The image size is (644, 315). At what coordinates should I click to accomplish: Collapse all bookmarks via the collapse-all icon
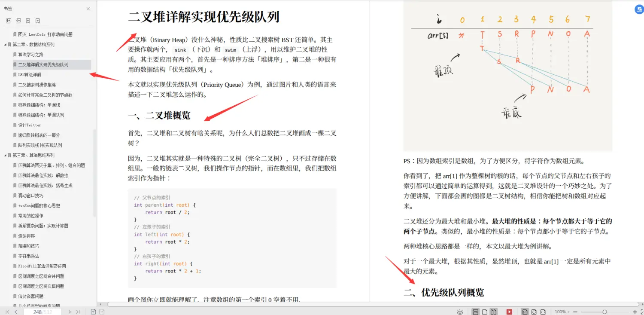tap(18, 21)
